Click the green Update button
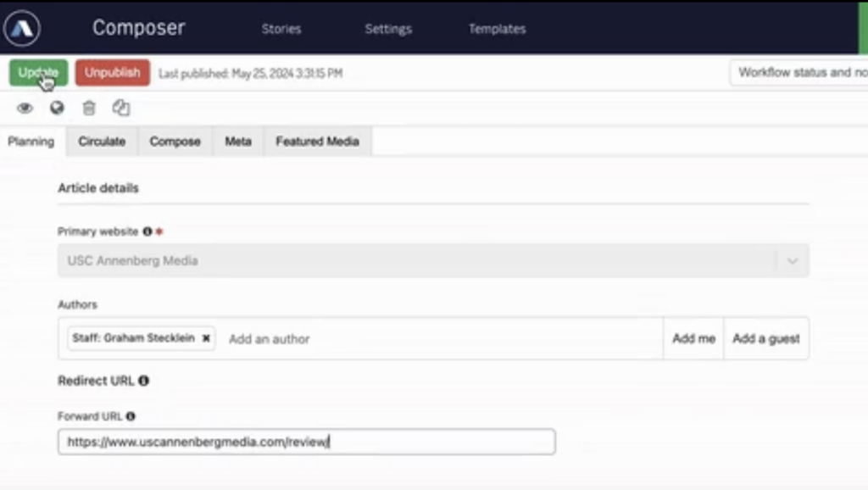The width and height of the screenshot is (868, 490). 38,73
